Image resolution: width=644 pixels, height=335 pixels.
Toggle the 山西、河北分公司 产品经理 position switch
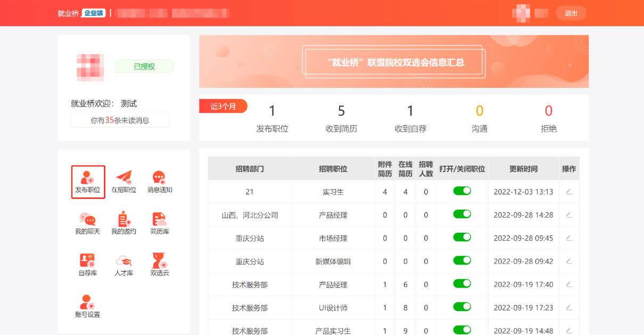pos(462,214)
